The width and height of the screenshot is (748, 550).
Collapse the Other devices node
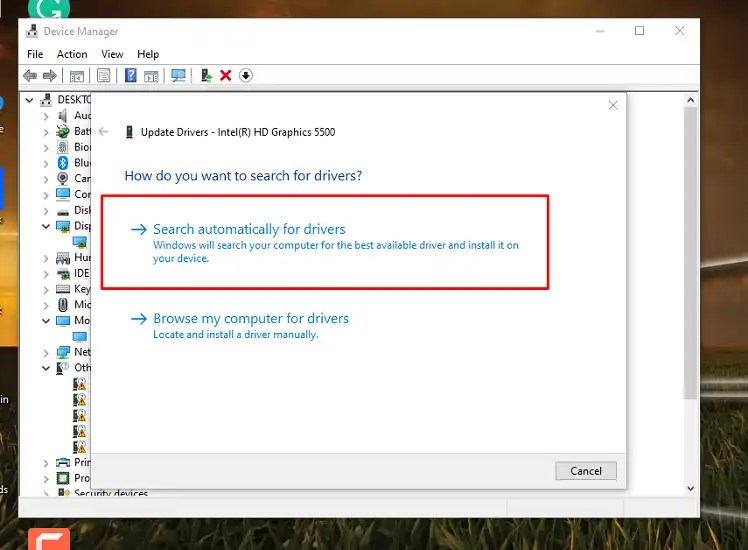[x=46, y=368]
